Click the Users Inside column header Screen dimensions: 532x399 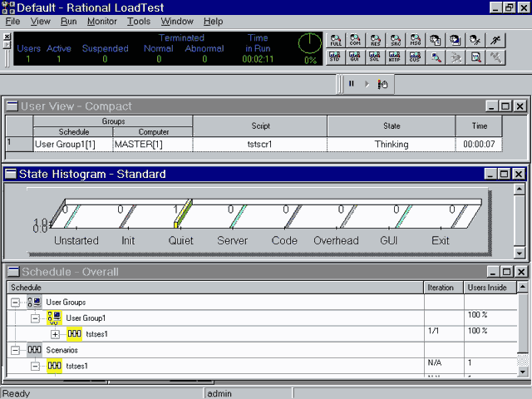coord(490,288)
